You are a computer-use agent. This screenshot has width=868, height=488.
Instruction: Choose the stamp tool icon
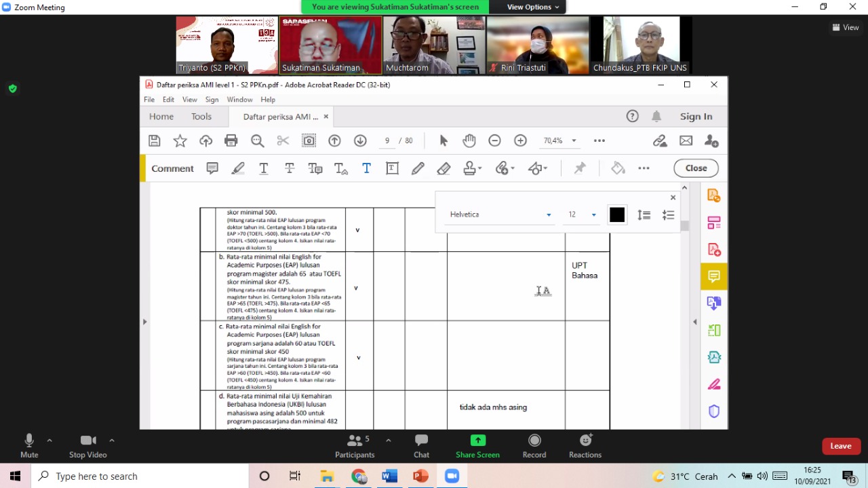pyautogui.click(x=470, y=168)
